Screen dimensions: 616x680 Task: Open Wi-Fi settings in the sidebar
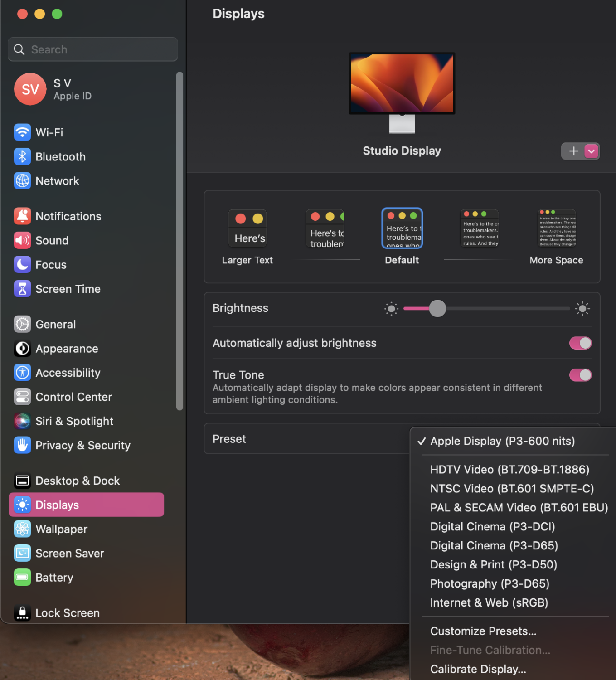49,132
